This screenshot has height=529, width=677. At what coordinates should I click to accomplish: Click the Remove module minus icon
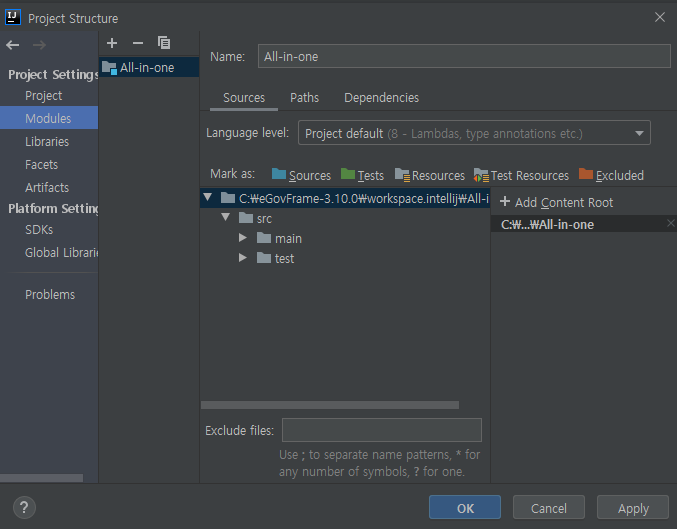point(138,43)
